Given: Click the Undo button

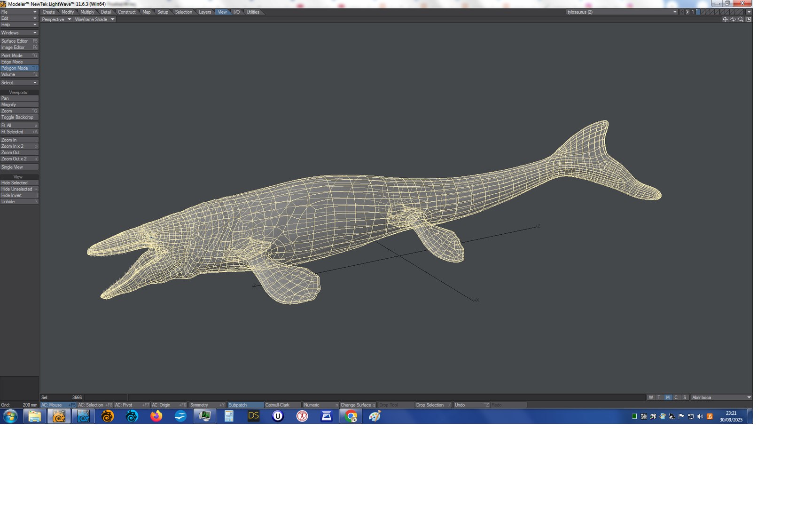Looking at the screenshot, I should pyautogui.click(x=471, y=405).
